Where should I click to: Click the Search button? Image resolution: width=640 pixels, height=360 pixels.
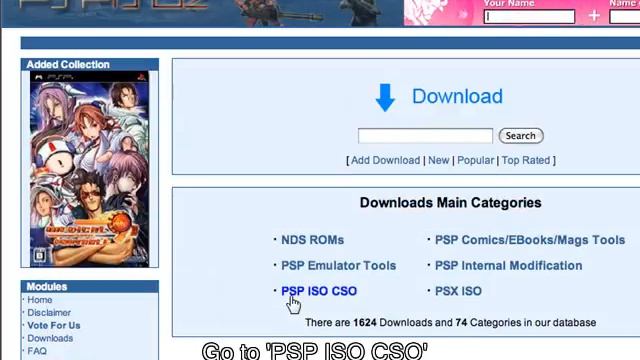pyautogui.click(x=521, y=136)
